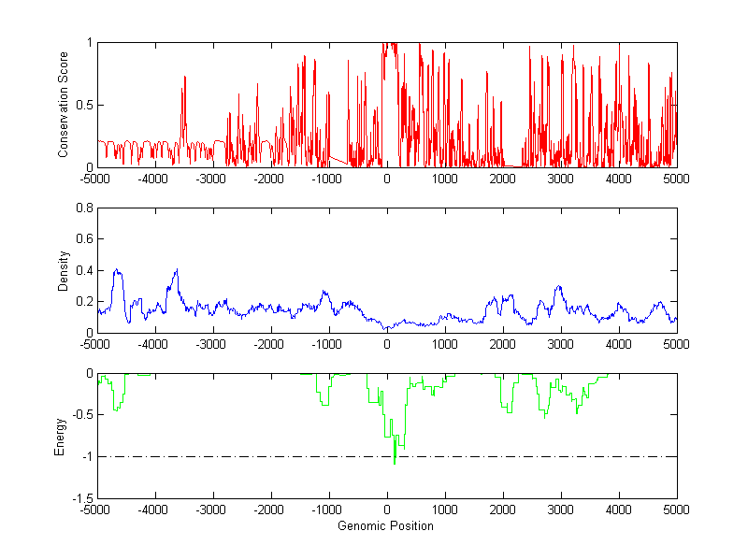This screenshot has width=748, height=560.
Task: Click the "0.8" tick on the Density axis
Action: [84, 208]
